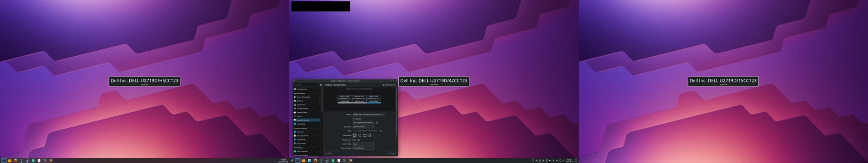
Task: Open Keyboard settings in the sidebar
Action: tap(307, 101)
